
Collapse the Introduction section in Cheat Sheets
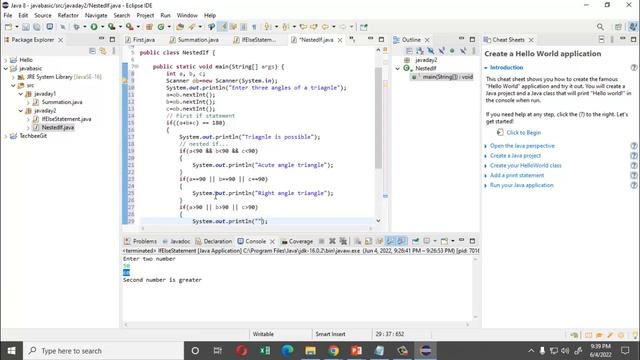(x=486, y=68)
